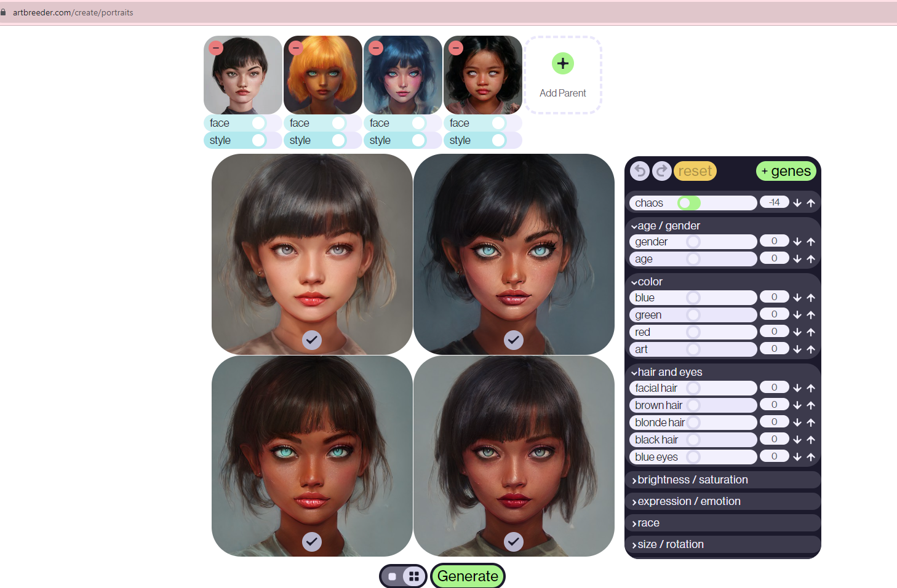The image size is (897, 588).
Task: Click the artbreeder.com address bar URL
Action: 73,12
